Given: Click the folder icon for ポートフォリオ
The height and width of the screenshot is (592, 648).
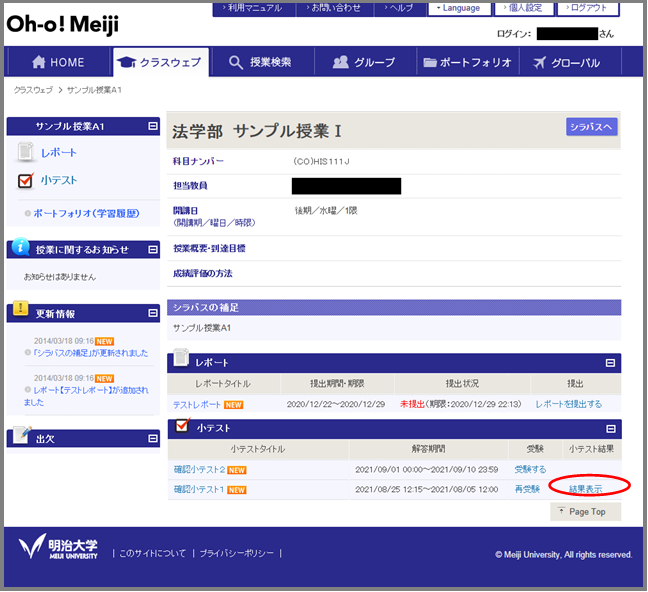Looking at the screenshot, I should click(430, 63).
